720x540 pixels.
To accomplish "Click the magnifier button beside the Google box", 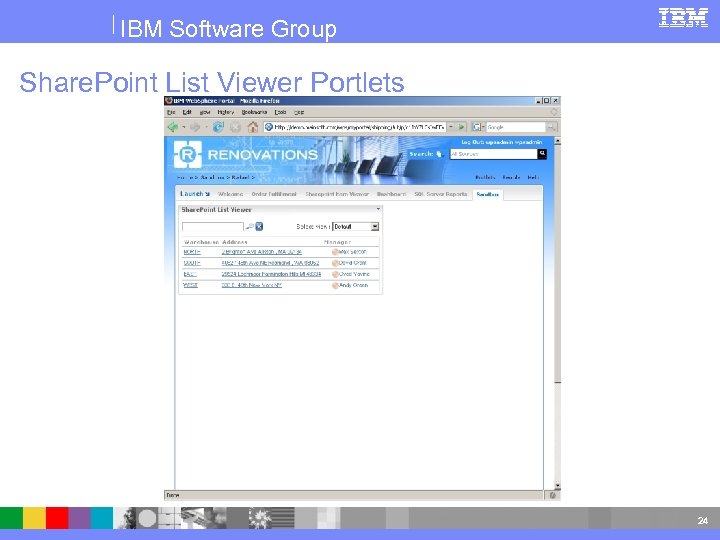I will coord(551,127).
